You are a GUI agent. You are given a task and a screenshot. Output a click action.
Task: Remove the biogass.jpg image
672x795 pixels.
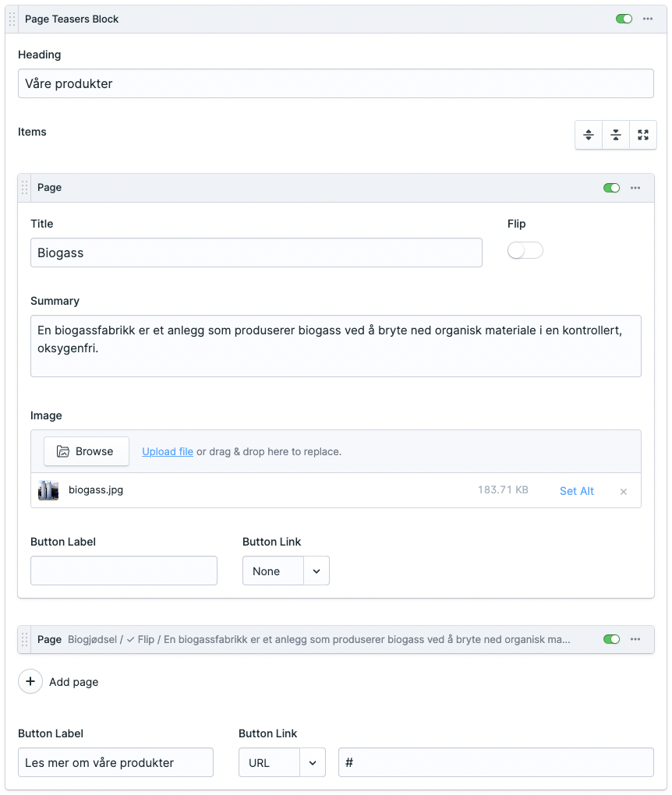point(623,491)
